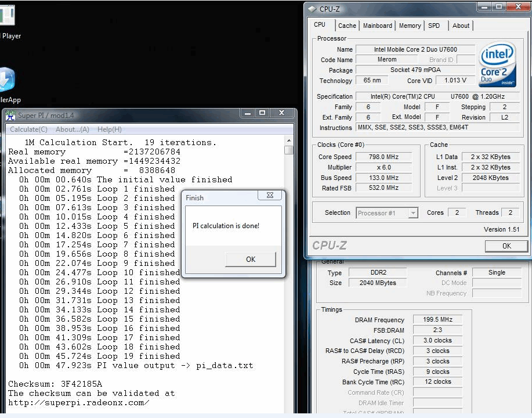Click the Instructions field value

click(x=437, y=127)
